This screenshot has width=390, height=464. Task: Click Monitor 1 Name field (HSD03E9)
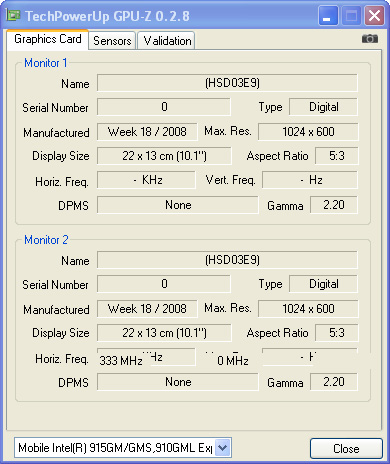point(227,83)
